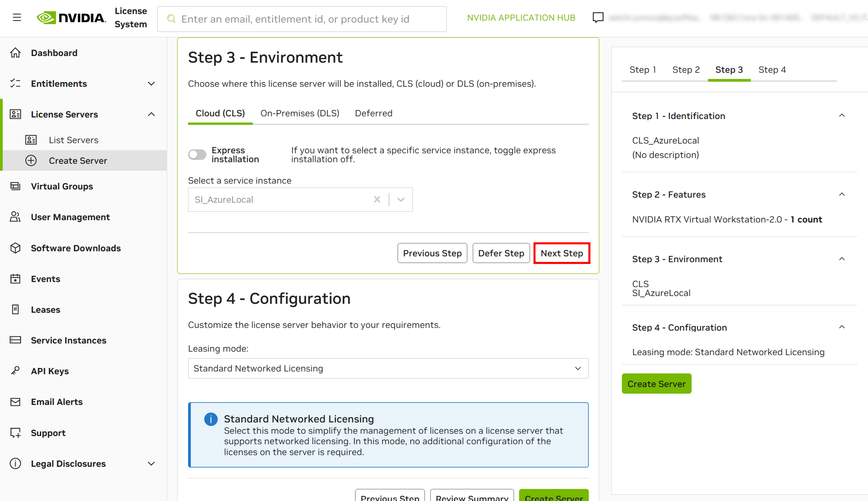Open Support in sidebar
Viewport: 868px width, 501px height.
point(48,433)
